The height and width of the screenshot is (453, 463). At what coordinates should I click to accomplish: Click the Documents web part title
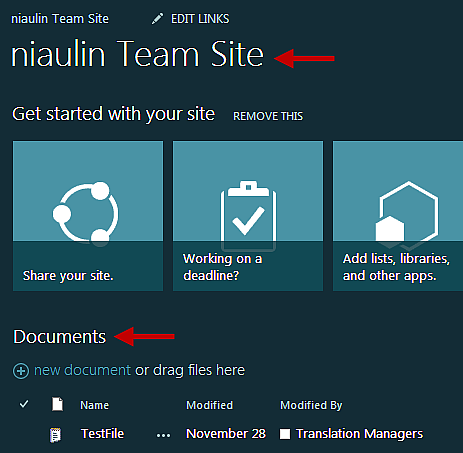pos(60,337)
